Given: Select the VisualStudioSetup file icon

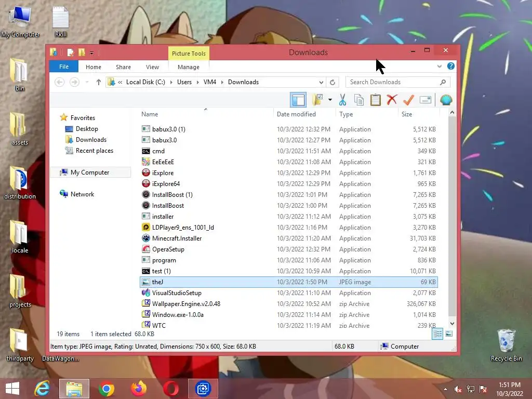Looking at the screenshot, I should click(x=146, y=293).
